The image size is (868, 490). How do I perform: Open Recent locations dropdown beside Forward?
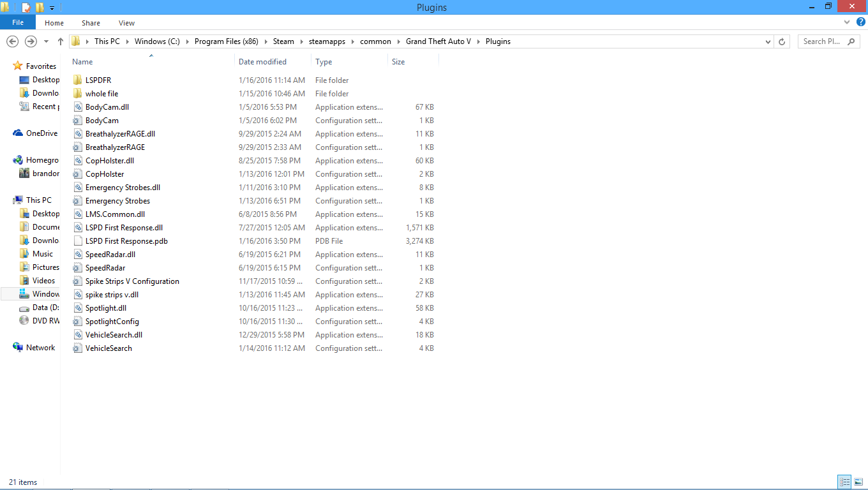click(46, 41)
